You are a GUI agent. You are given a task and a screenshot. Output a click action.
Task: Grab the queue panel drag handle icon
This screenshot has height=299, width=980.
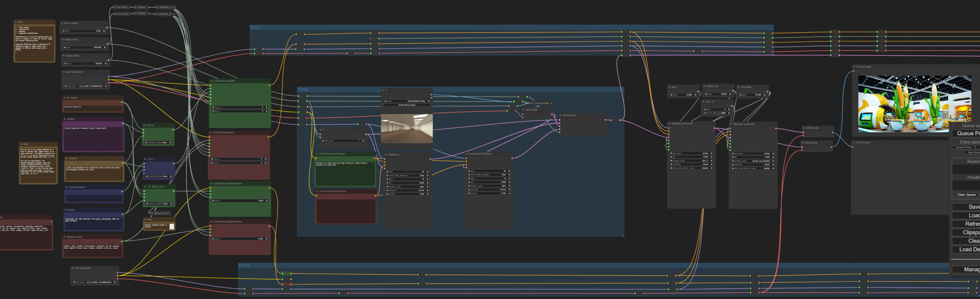[954, 126]
